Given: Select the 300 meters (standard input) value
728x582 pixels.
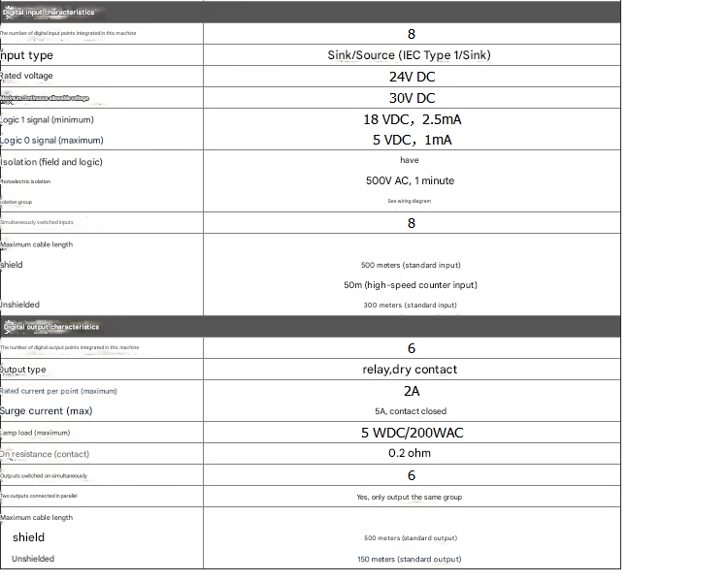Looking at the screenshot, I should click(x=410, y=306).
